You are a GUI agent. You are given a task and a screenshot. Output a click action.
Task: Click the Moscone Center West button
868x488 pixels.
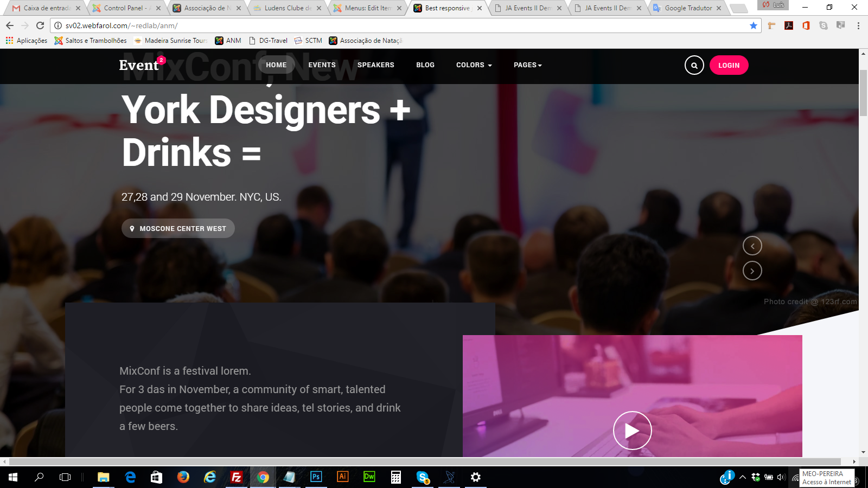click(x=178, y=228)
